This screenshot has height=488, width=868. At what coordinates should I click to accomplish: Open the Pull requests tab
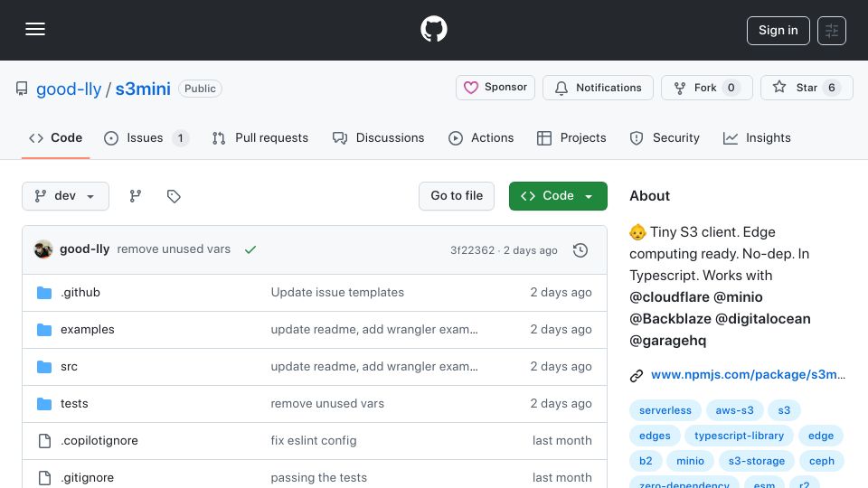tap(260, 137)
